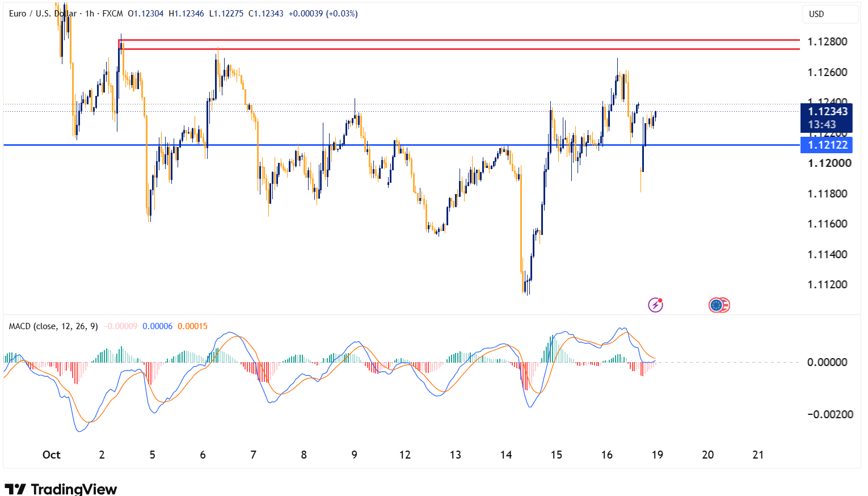Click the FXCM data source label
868x496 pixels.
(x=112, y=14)
